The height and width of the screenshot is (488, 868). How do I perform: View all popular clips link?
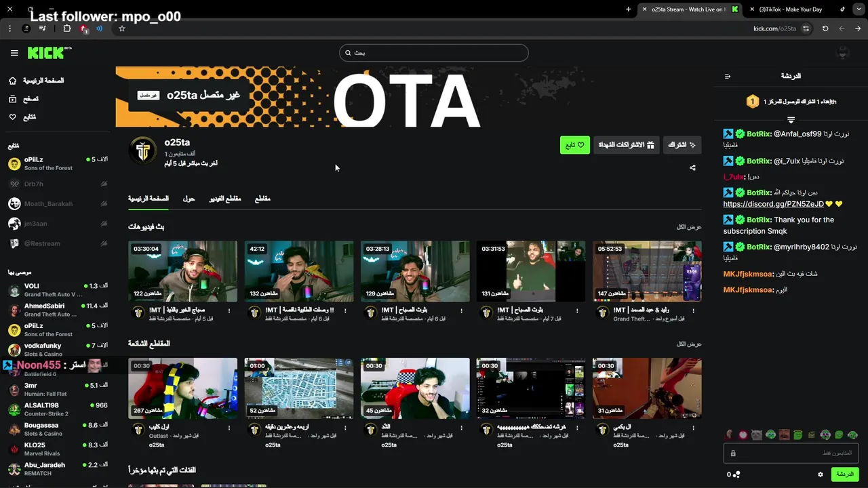point(689,344)
